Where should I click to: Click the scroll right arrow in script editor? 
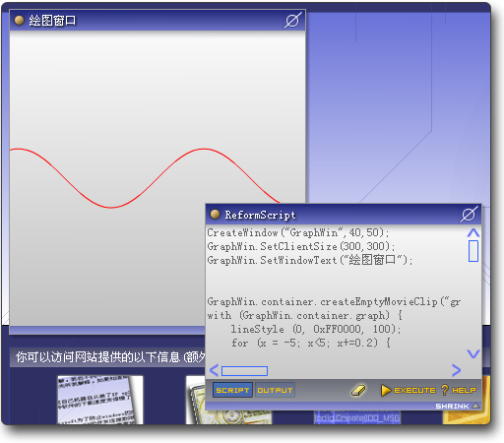[456, 370]
